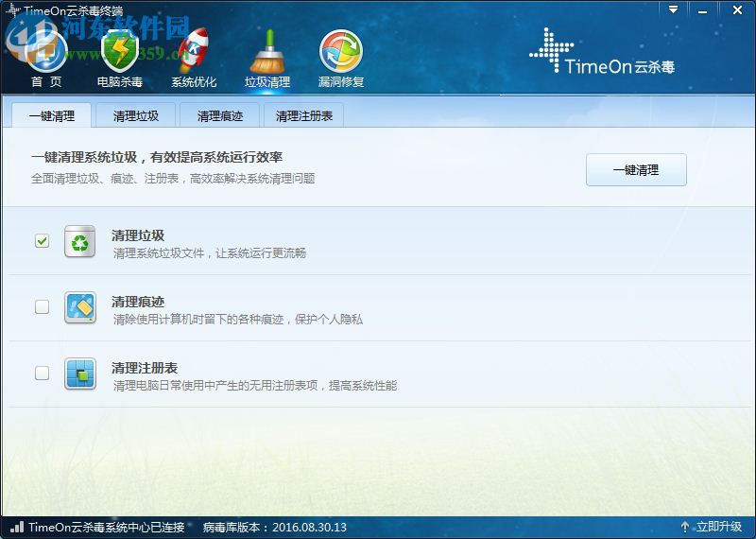
Task: Click the 一键清理 button
Action: pyautogui.click(x=636, y=170)
